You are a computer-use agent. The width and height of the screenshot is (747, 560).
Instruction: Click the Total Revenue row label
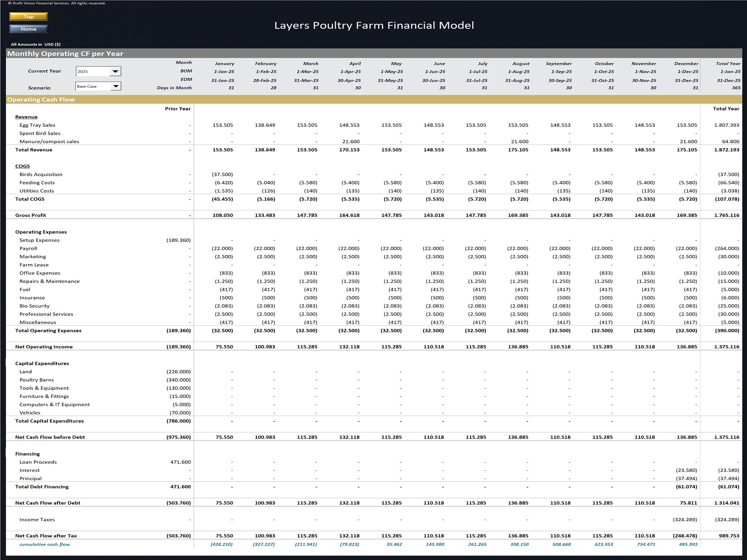34,150
